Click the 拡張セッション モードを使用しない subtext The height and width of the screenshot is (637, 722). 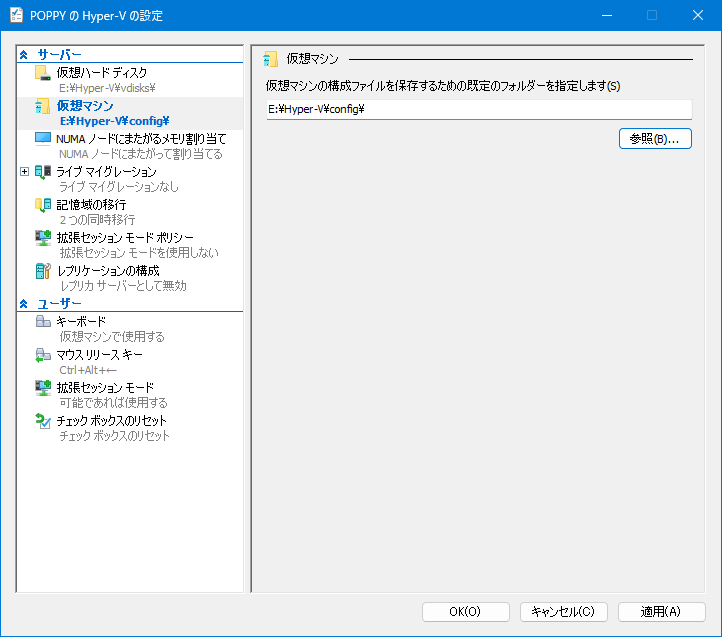click(x=139, y=253)
